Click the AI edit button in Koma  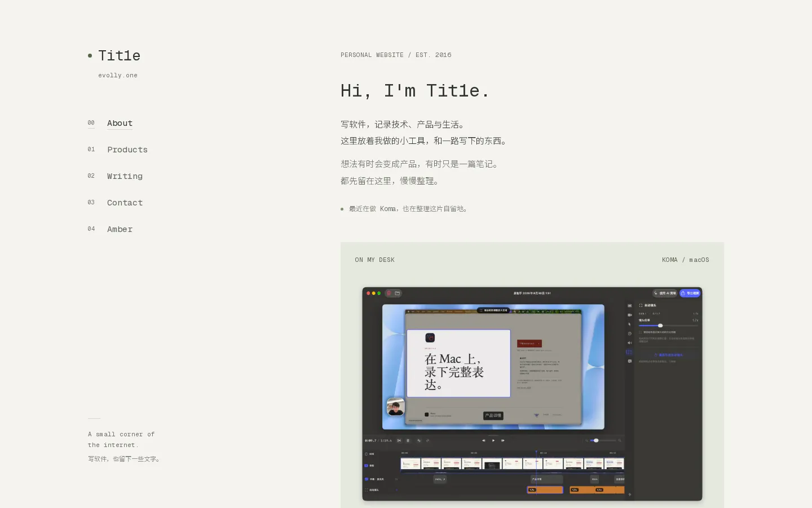(665, 293)
